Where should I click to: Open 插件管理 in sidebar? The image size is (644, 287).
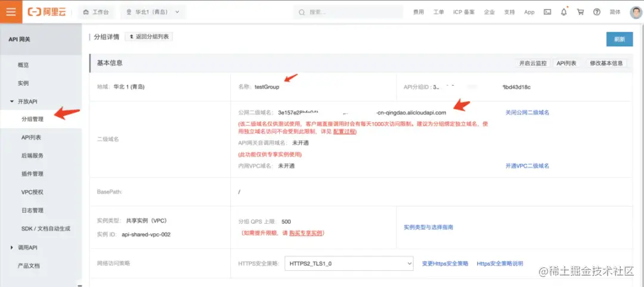32,174
